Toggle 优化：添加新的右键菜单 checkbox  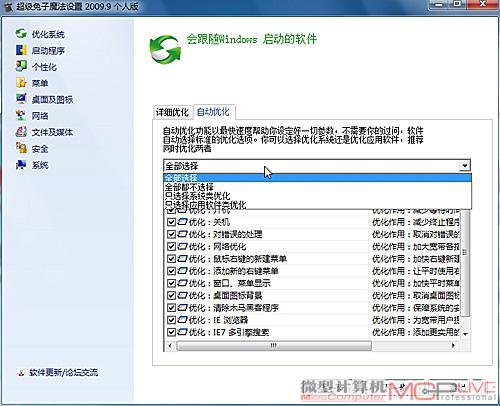coord(171,271)
